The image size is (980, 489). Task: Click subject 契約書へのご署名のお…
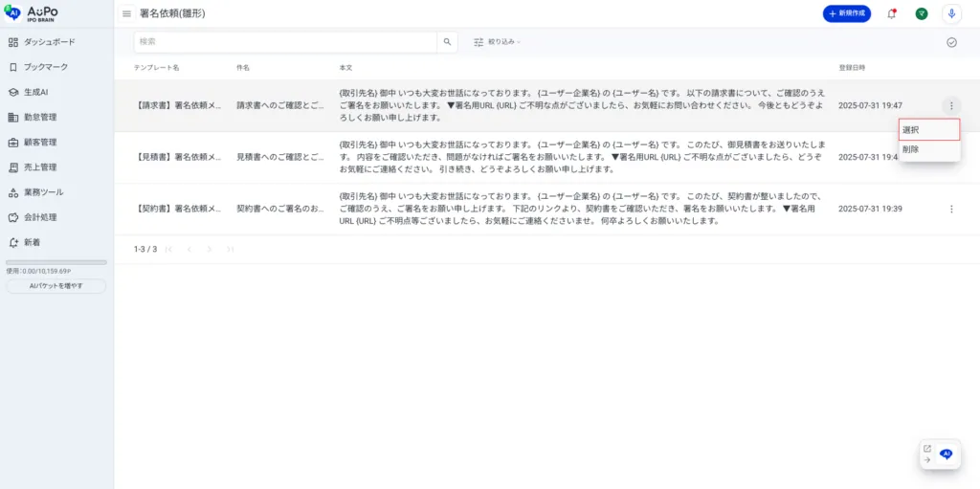(x=280, y=209)
